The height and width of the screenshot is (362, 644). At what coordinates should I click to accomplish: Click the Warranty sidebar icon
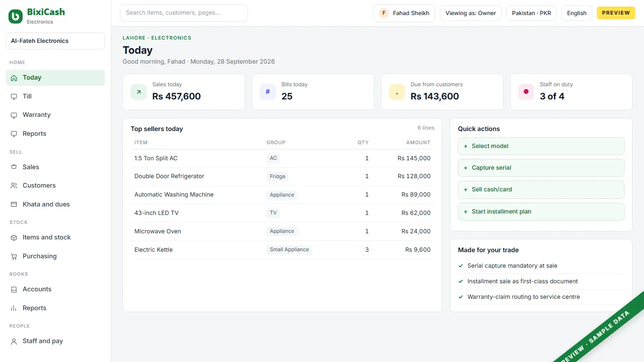(14, 115)
